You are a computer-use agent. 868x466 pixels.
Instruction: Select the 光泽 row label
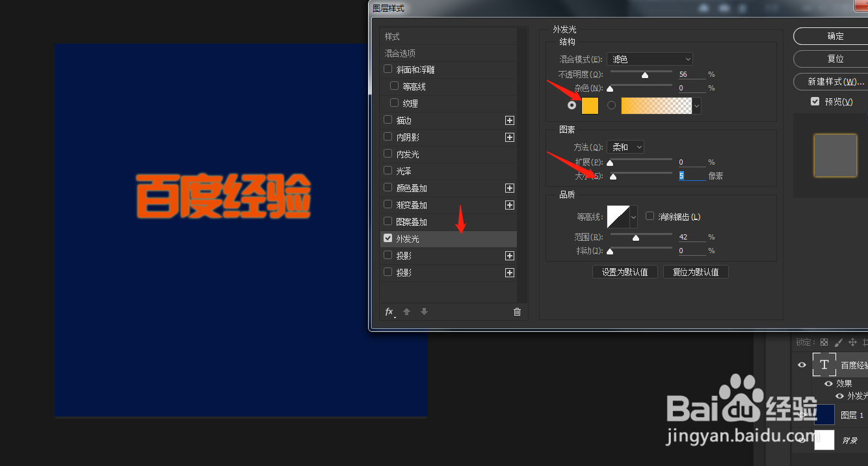[x=404, y=171]
